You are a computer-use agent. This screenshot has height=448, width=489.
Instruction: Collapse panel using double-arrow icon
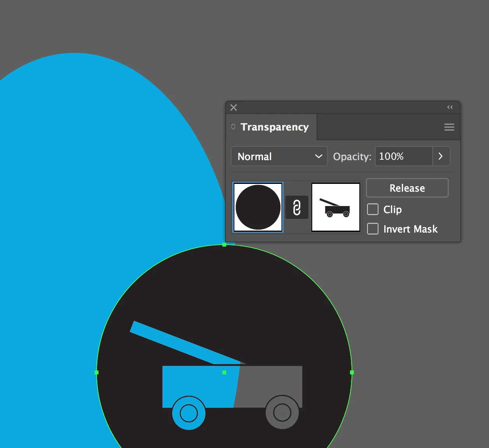(450, 107)
